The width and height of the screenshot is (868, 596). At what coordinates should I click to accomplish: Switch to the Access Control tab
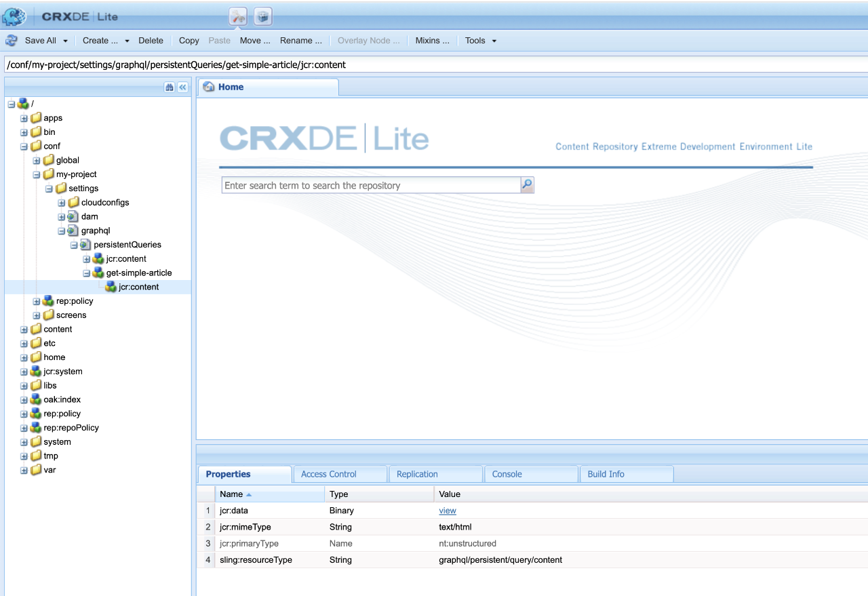click(x=340, y=475)
